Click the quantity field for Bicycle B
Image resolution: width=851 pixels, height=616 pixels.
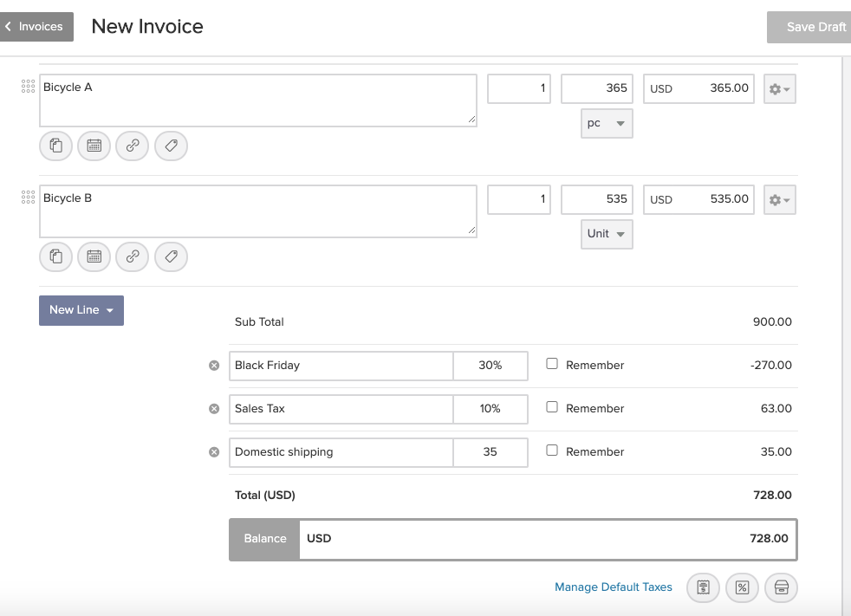click(519, 199)
